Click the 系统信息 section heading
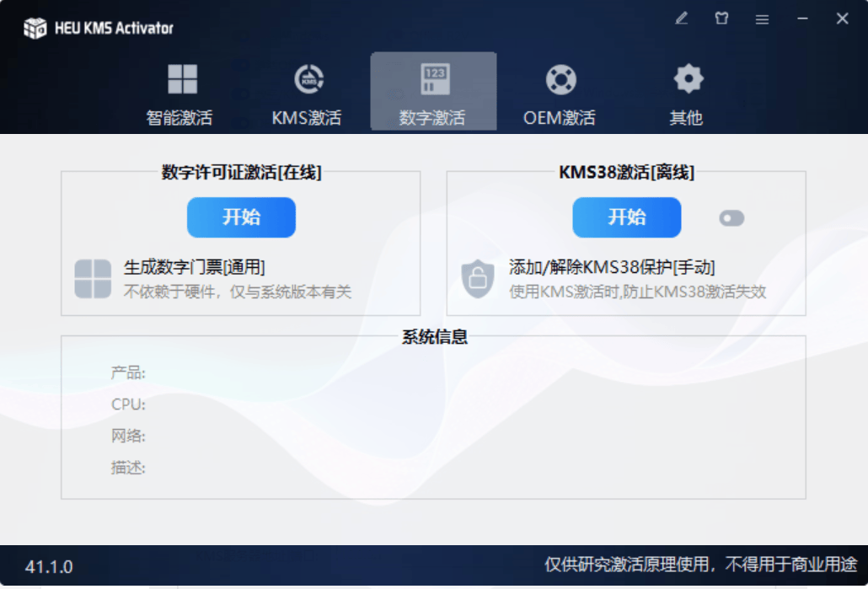Image resolution: width=868 pixels, height=589 pixels. pyautogui.click(x=435, y=336)
